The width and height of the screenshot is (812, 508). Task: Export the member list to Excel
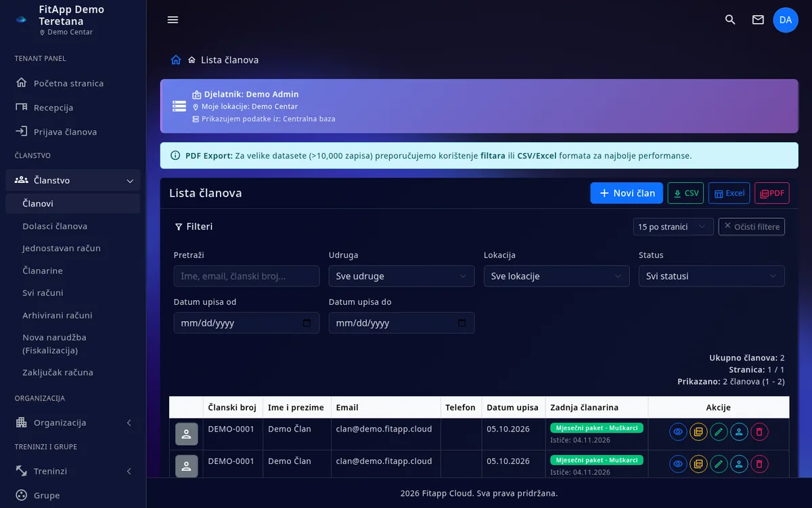(x=729, y=193)
